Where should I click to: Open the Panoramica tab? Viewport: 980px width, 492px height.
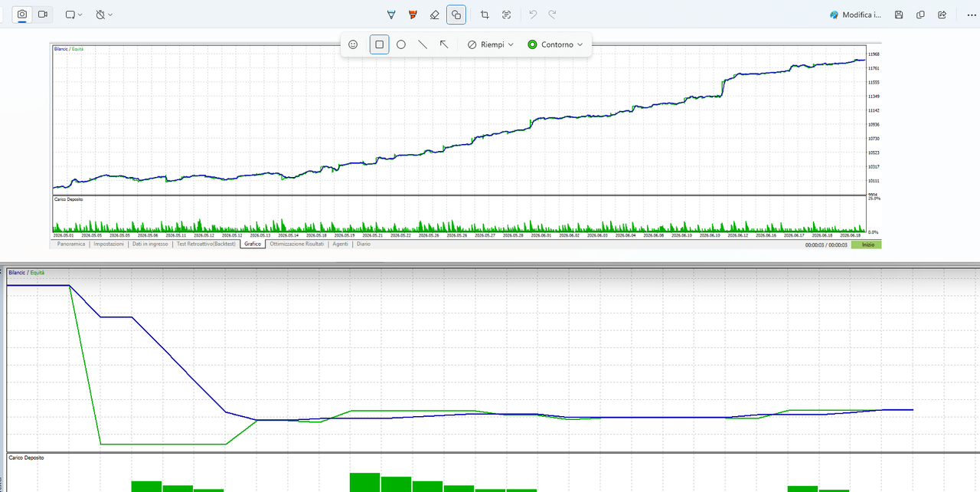[x=70, y=244]
